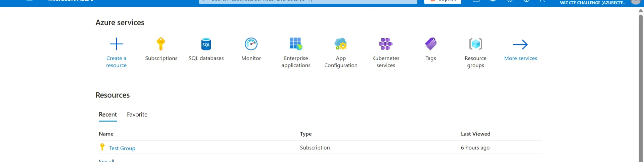Open the WIZ CTF CHALLENGE account menu

click(593, 3)
